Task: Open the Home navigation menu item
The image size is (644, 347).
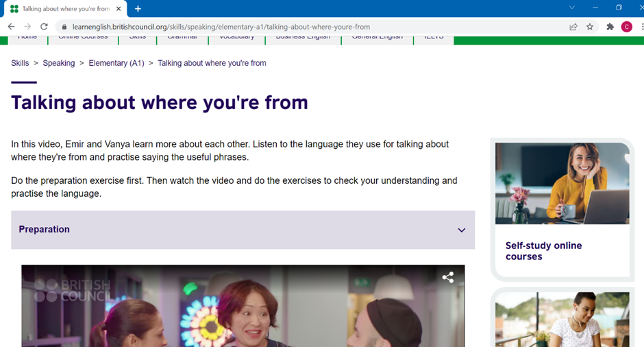Action: [27, 38]
